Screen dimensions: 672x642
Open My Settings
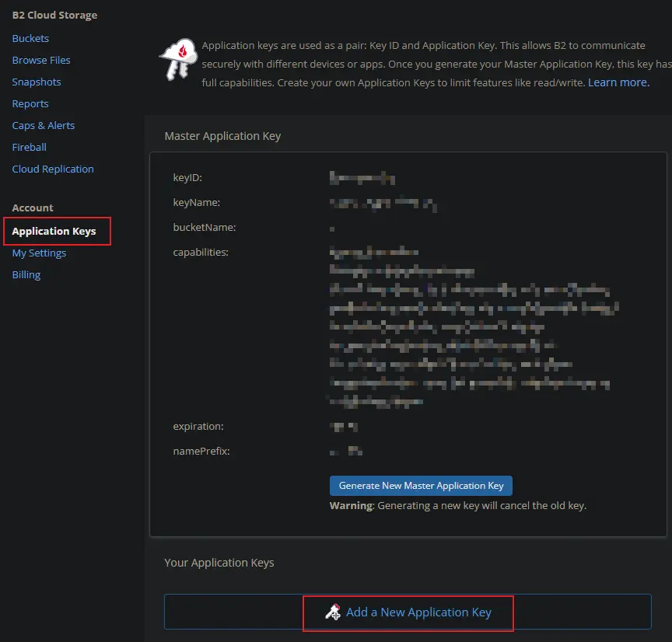(x=39, y=253)
